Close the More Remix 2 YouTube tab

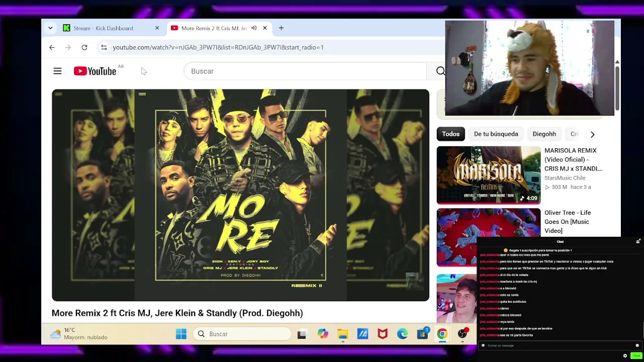(x=265, y=28)
